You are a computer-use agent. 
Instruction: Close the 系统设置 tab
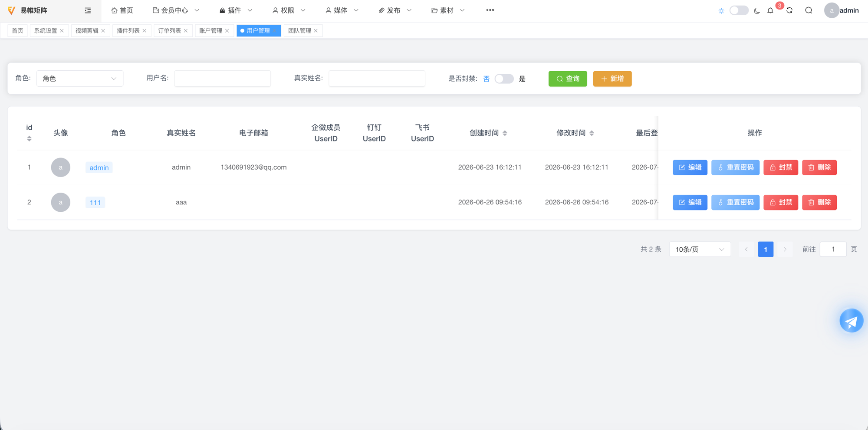pos(62,31)
